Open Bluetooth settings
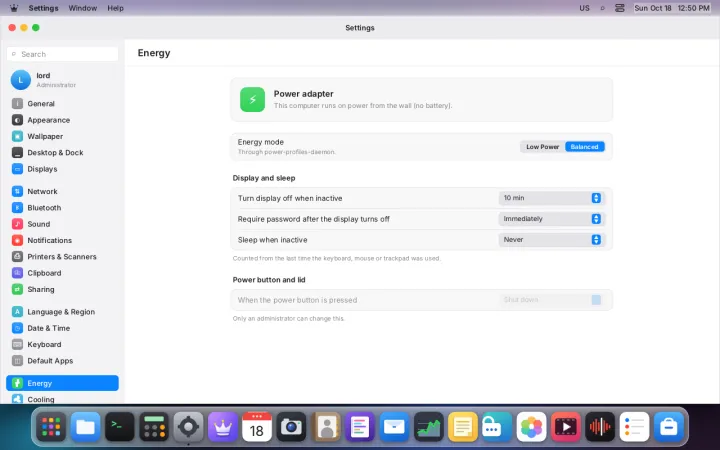 [62, 208]
